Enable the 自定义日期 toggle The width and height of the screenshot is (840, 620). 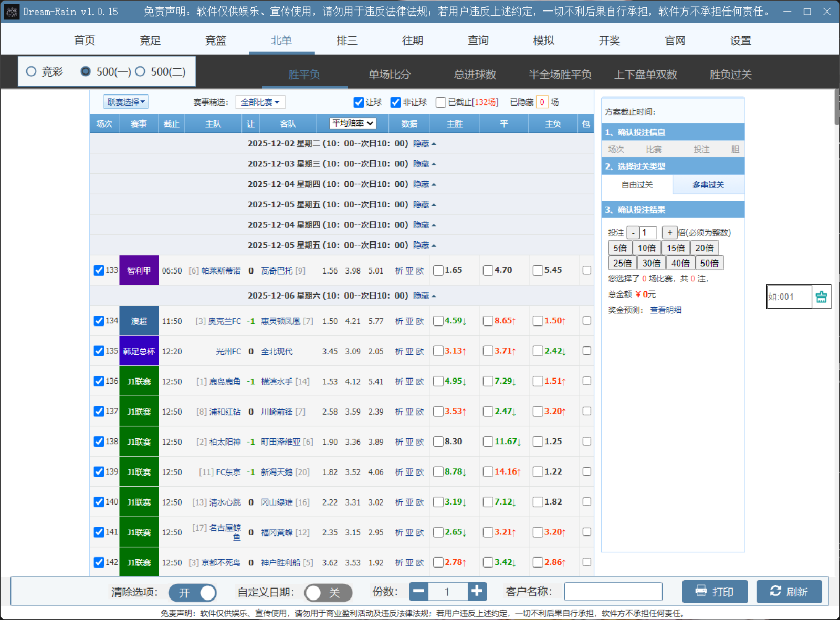328,593
